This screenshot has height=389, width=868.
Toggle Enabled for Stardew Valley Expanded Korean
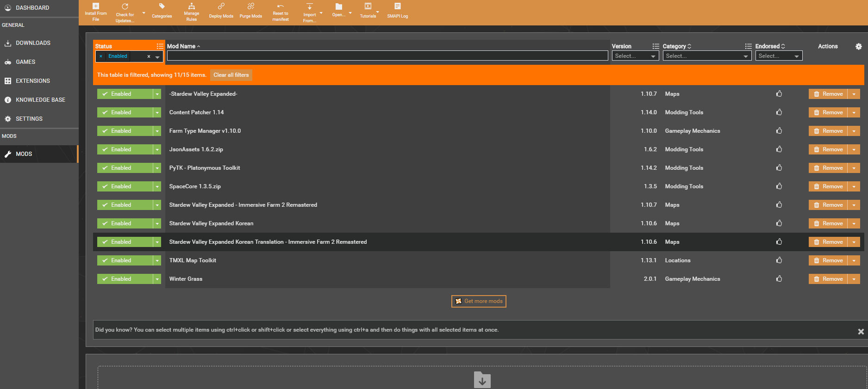(125, 223)
